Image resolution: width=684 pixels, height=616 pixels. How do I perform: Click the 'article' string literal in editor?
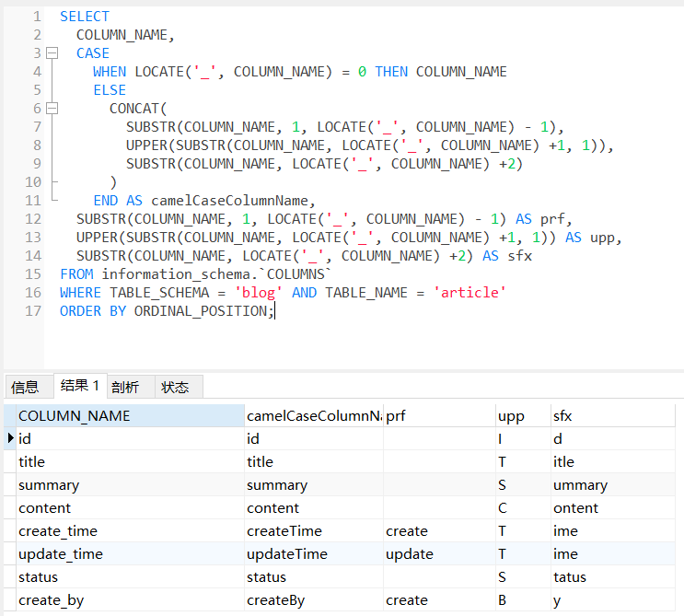470,293
